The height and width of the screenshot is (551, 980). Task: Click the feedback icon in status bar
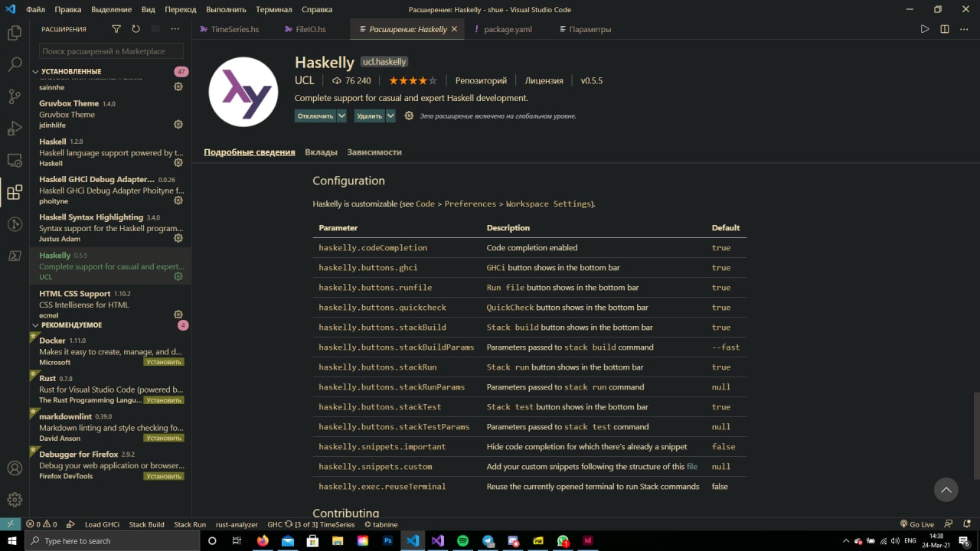coord(949,524)
